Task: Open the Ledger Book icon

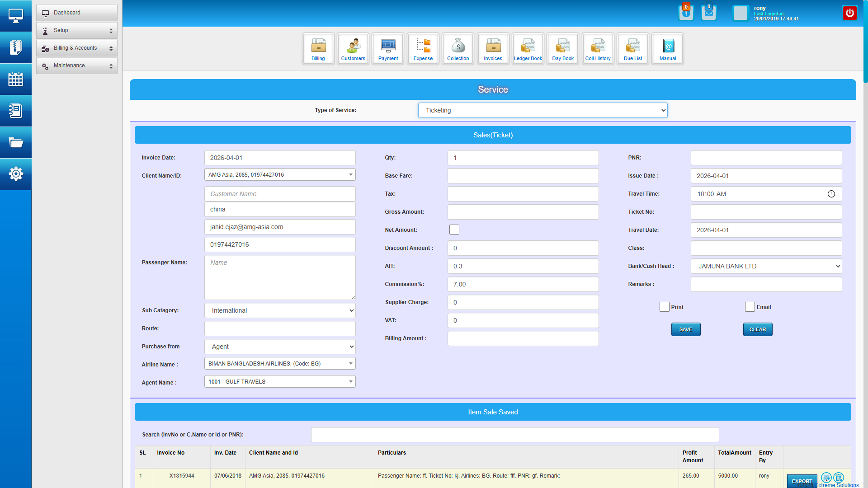Action: click(528, 48)
